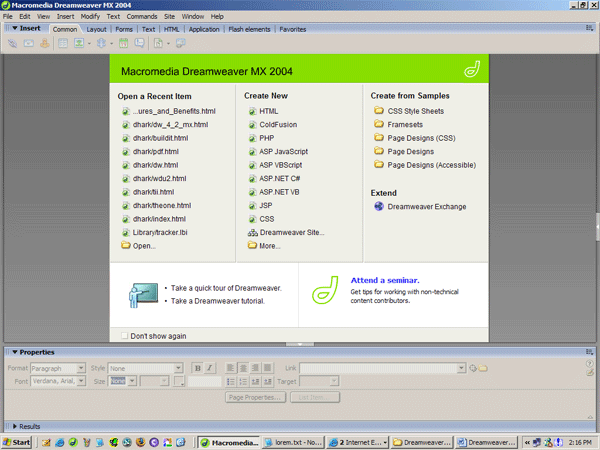
Task: Expand the Results panel
Action: coord(15,426)
